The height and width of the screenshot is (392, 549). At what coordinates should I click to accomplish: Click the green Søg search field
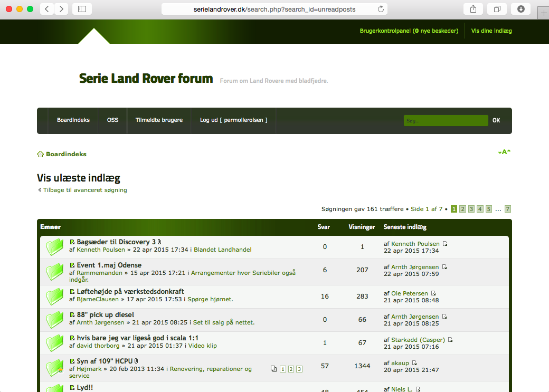[446, 120]
